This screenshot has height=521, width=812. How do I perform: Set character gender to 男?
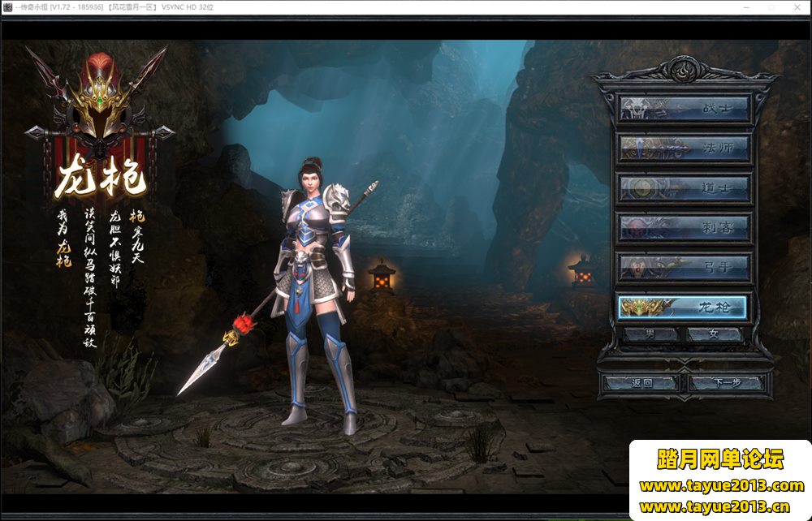coord(650,334)
